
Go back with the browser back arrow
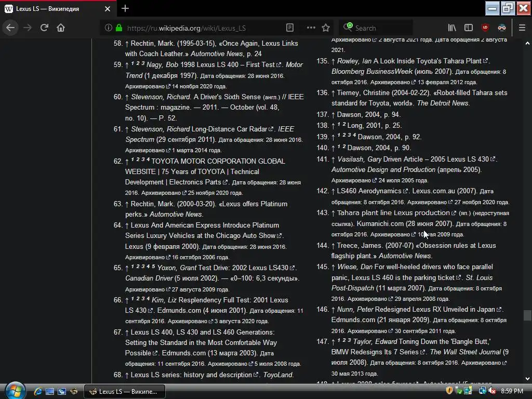tap(10, 28)
